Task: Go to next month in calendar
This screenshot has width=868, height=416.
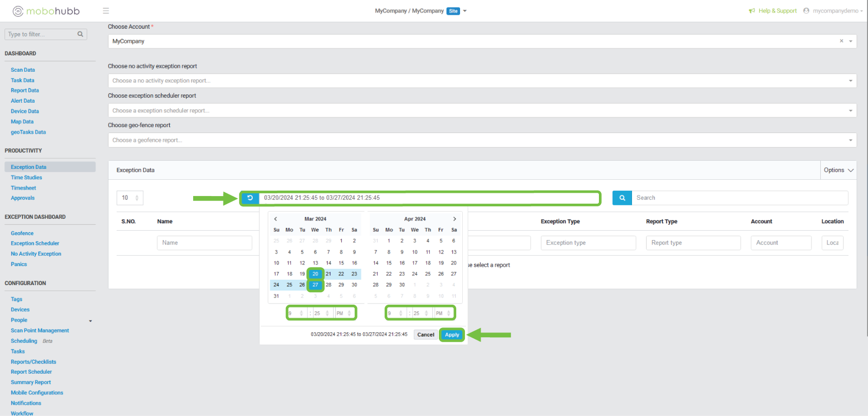Action: pos(455,219)
